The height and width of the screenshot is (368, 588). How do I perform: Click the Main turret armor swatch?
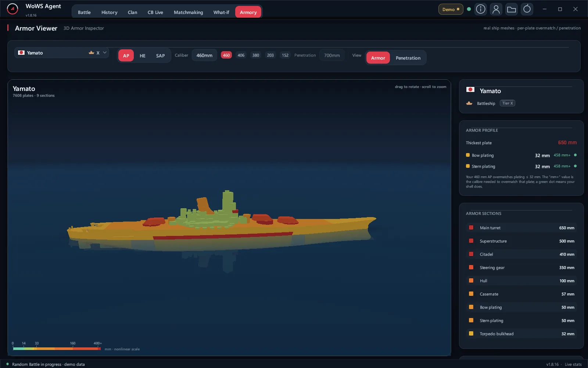pos(471,228)
